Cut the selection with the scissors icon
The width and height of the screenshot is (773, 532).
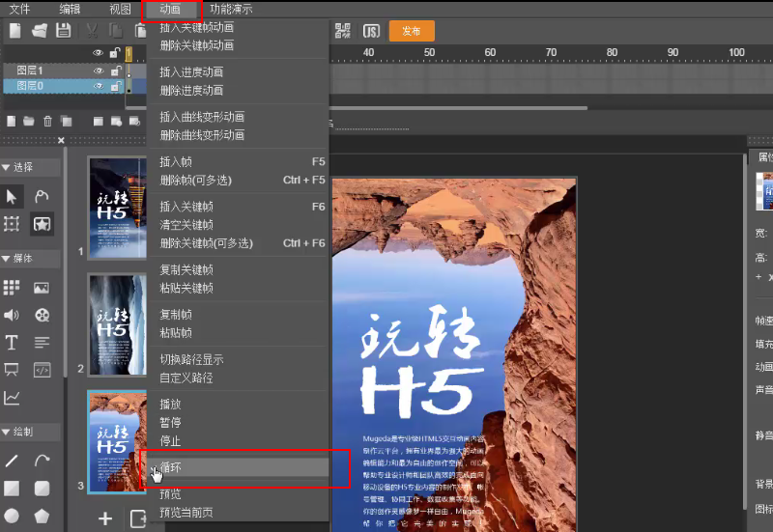[x=92, y=31]
